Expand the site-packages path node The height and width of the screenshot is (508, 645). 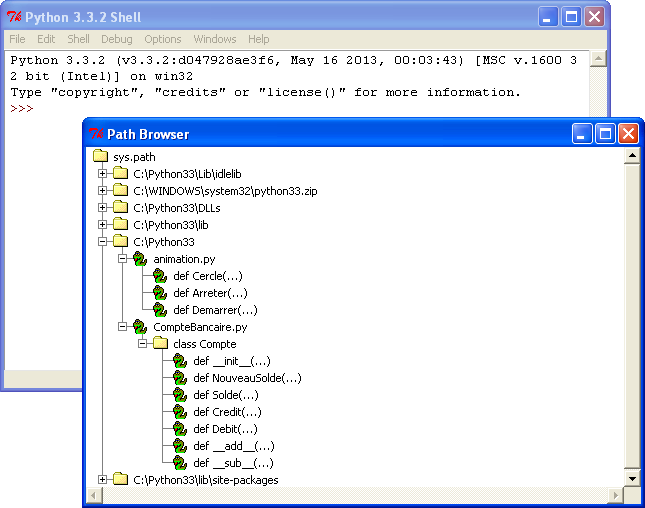102,480
